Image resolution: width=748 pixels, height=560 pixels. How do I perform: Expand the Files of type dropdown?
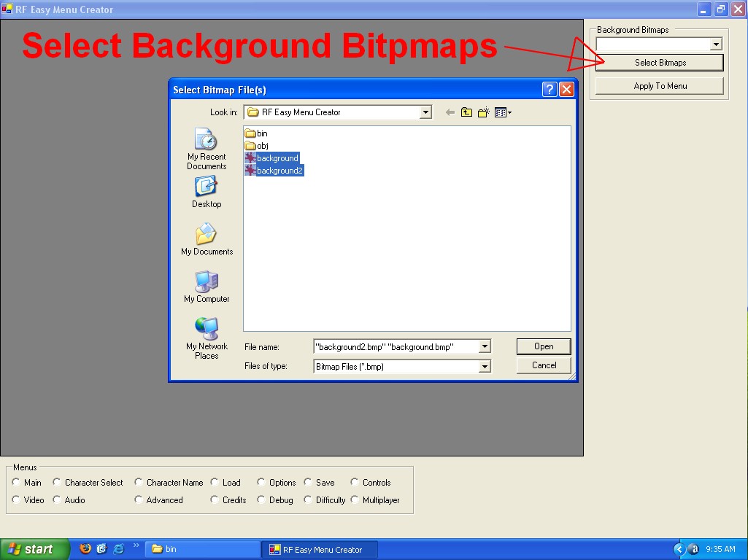[x=485, y=367]
